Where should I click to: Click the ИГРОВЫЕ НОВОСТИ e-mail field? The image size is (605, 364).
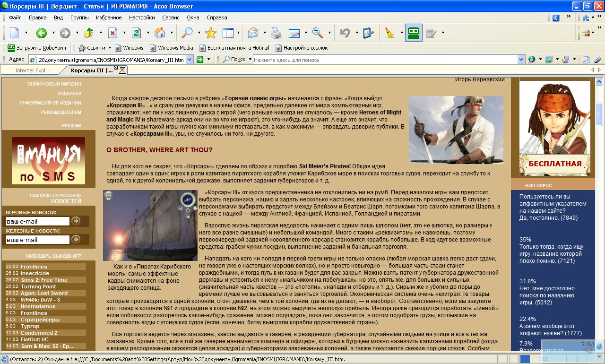37,221
